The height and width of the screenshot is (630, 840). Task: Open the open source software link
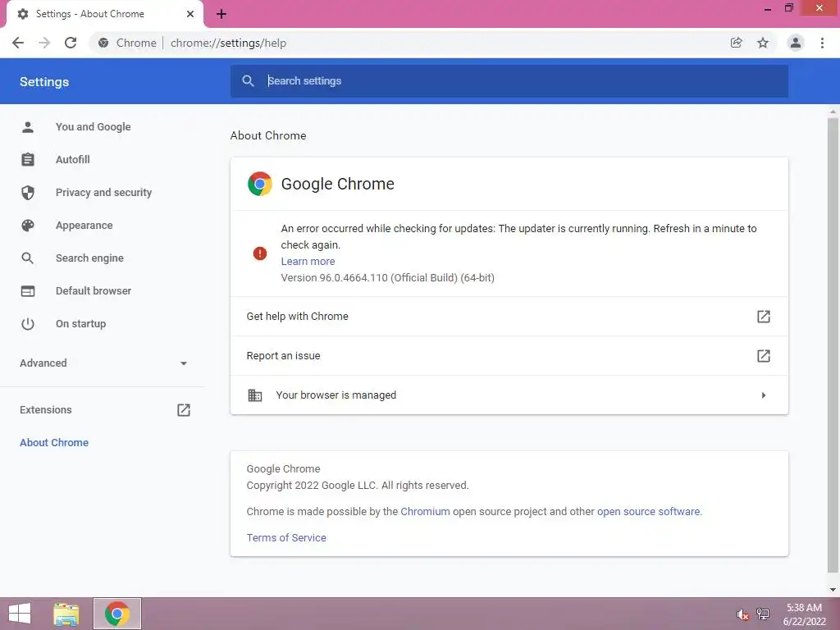pos(648,512)
